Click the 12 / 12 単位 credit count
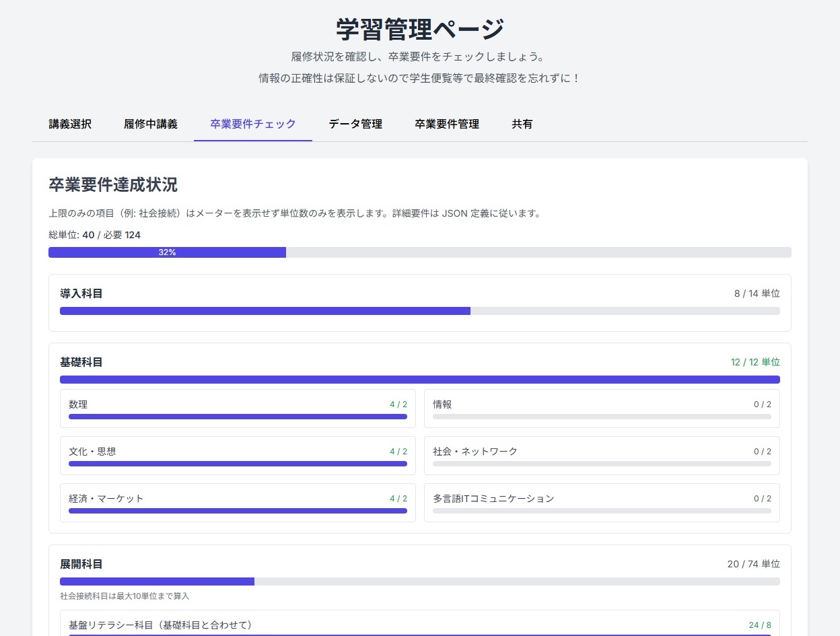The height and width of the screenshot is (636, 840). click(755, 362)
